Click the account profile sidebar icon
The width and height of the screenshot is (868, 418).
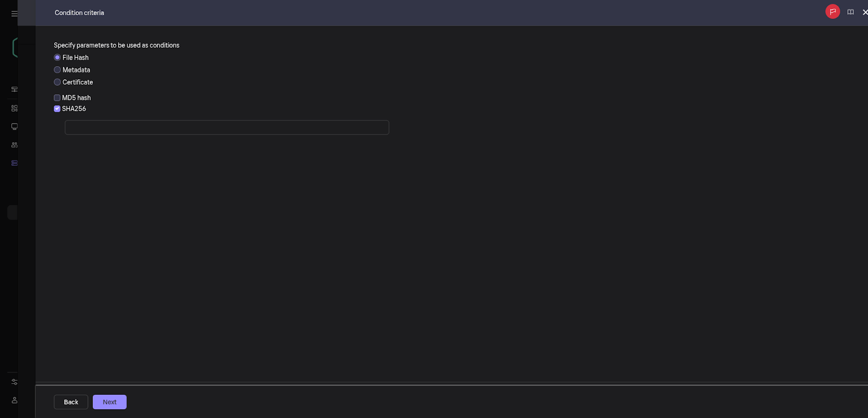(x=15, y=400)
